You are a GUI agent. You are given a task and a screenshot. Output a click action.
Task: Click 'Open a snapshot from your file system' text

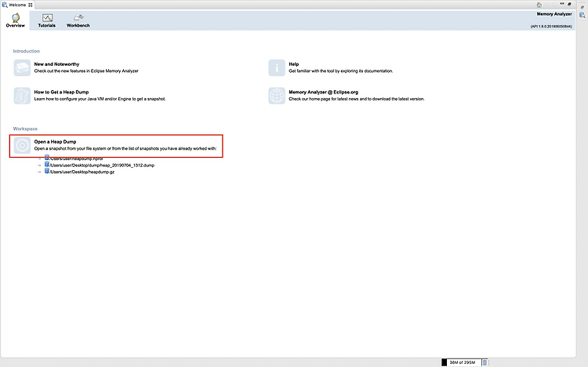125,148
